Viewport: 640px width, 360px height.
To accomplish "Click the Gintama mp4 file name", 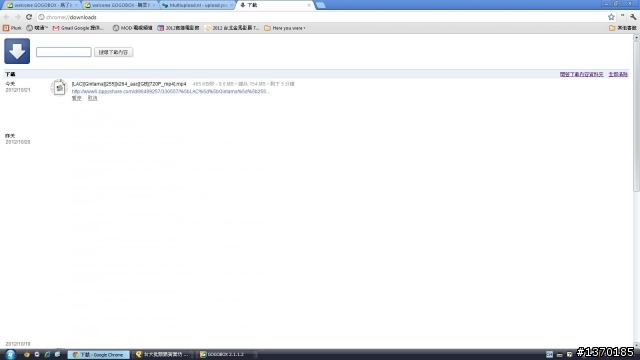I will pyautogui.click(x=129, y=84).
